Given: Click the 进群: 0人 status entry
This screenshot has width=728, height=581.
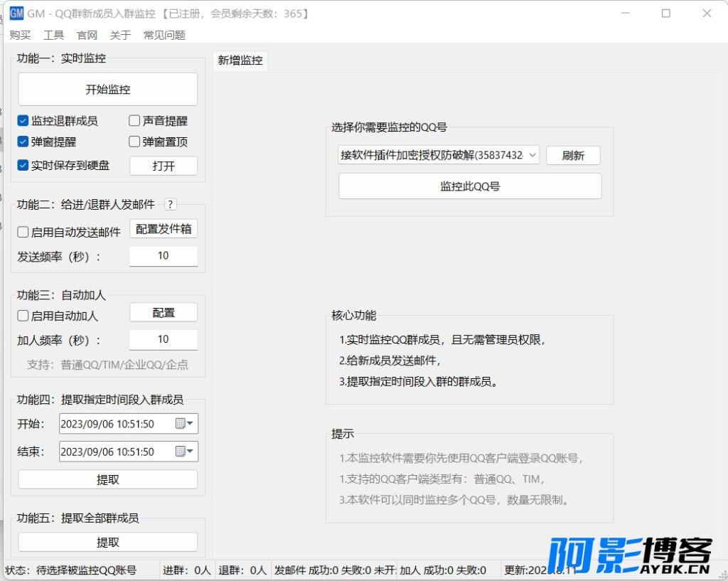Looking at the screenshot, I should pos(187,570).
